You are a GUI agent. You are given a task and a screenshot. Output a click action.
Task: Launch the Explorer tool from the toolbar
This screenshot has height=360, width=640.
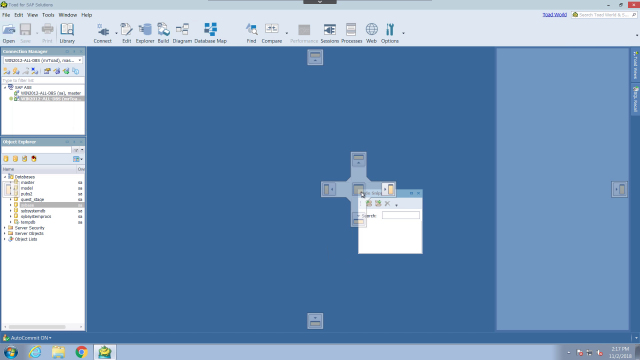pyautogui.click(x=145, y=33)
